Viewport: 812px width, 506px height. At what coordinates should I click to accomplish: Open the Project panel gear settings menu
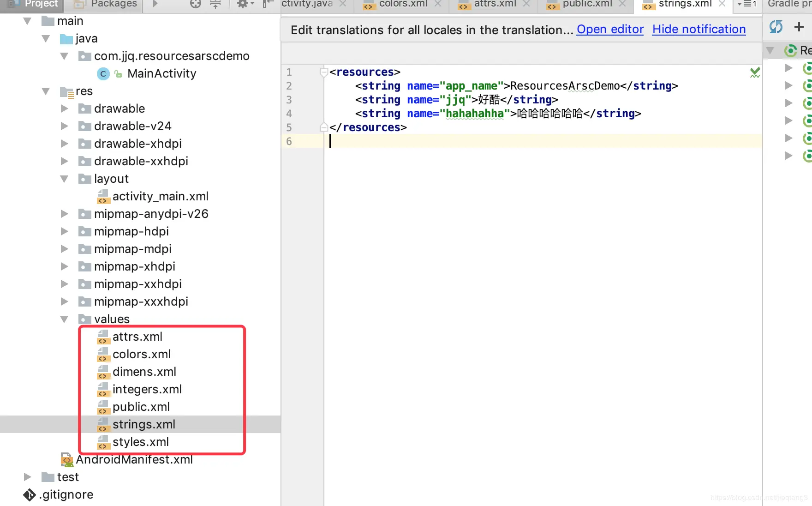pyautogui.click(x=245, y=4)
